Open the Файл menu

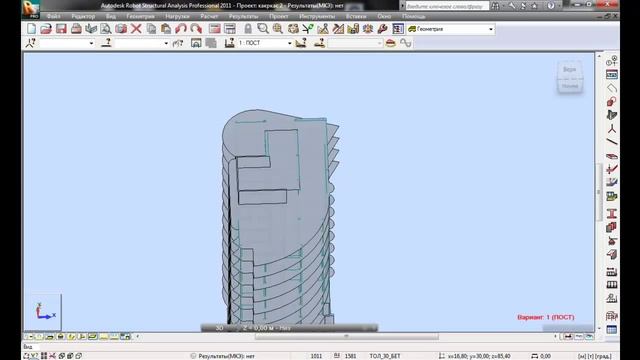[53, 16]
